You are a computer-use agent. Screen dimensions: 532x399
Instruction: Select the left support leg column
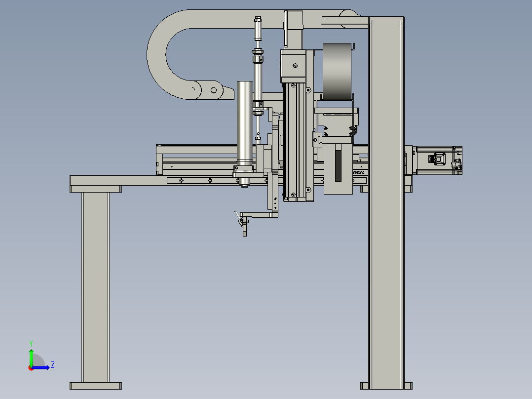pos(96,287)
